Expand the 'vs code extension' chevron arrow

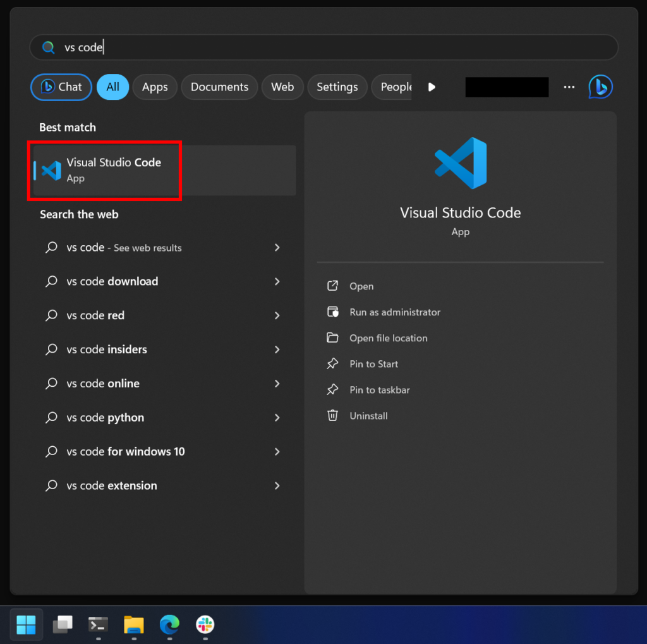[x=277, y=486]
